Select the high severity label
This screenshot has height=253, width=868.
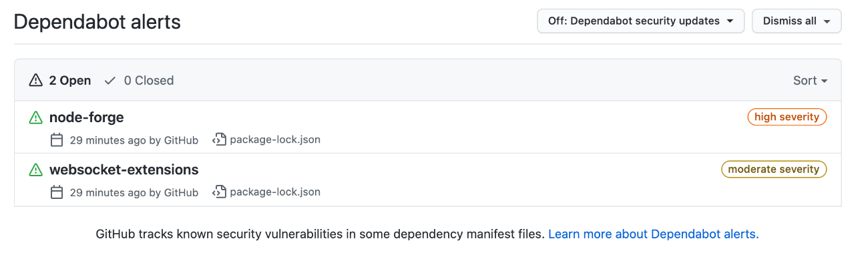pos(787,117)
